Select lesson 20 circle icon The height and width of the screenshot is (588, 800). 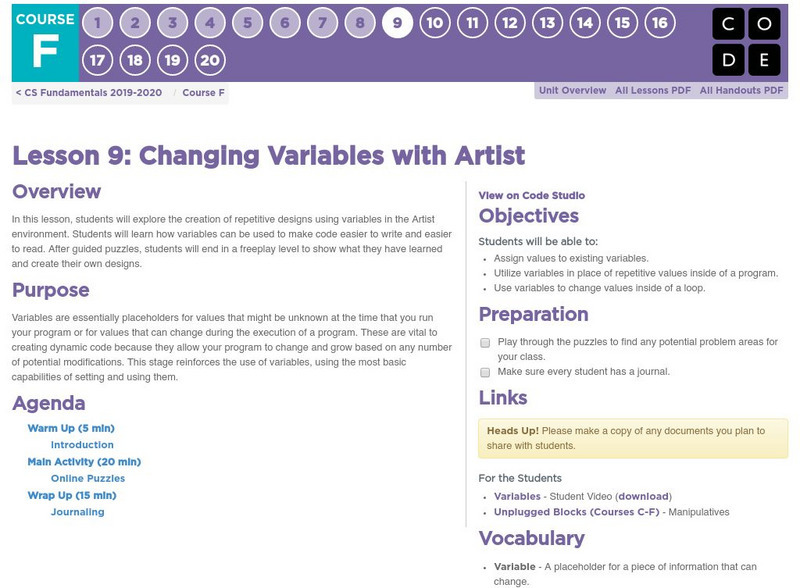point(210,61)
